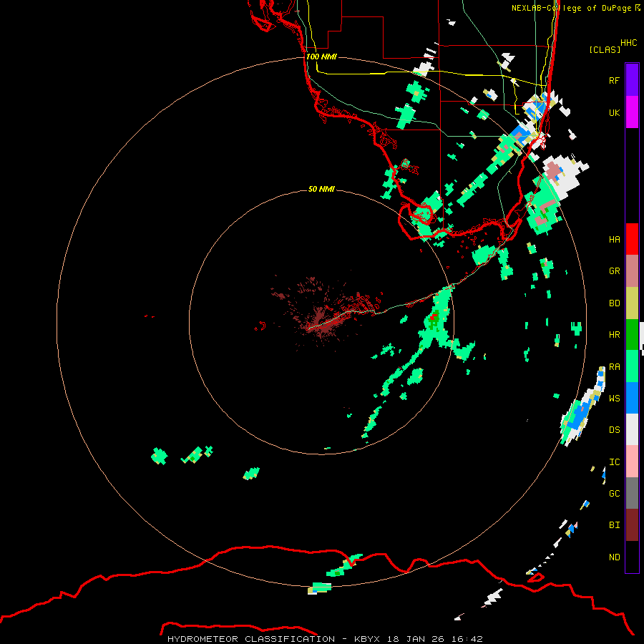Click the RF purple legend swatch

tap(632, 80)
